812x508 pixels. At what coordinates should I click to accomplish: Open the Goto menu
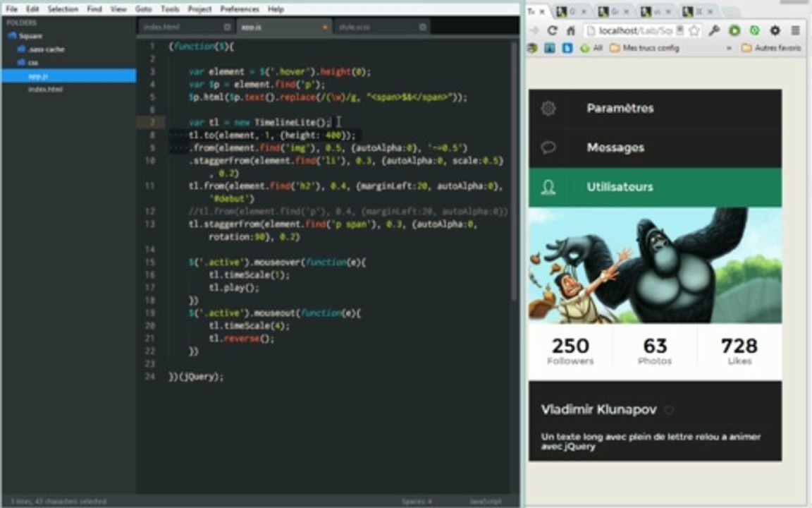pos(144,8)
